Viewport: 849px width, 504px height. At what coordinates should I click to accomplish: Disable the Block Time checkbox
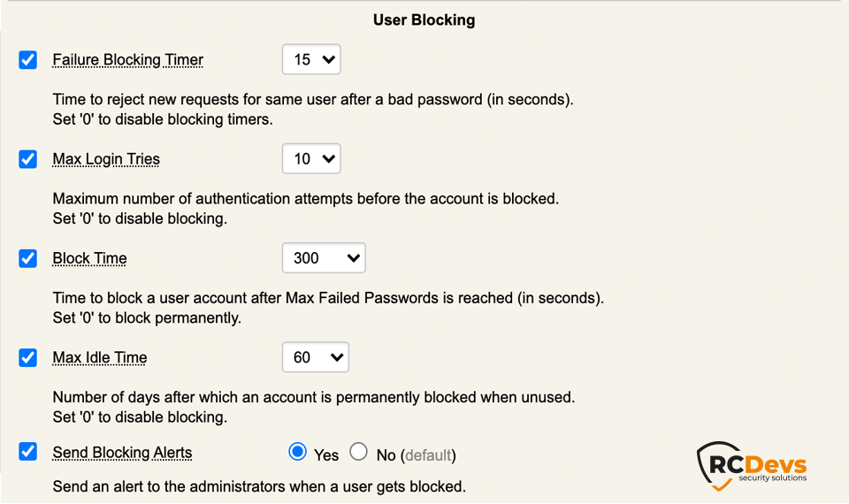click(28, 258)
